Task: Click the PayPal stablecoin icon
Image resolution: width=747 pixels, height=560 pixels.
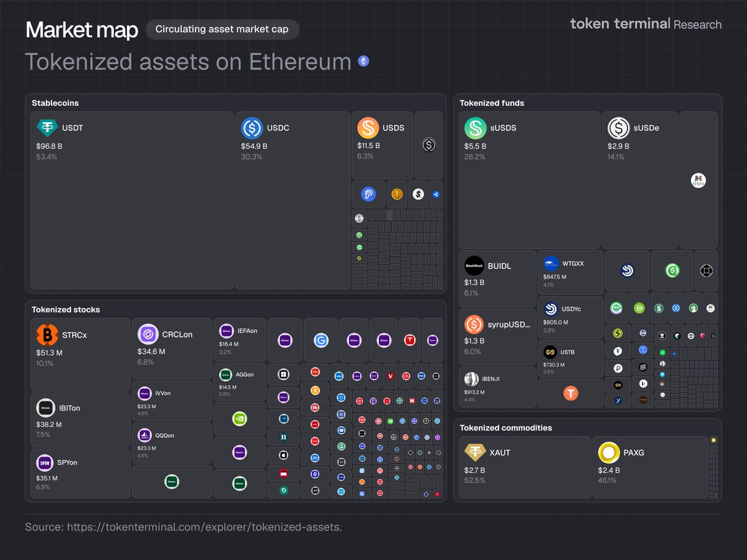Action: [368, 195]
